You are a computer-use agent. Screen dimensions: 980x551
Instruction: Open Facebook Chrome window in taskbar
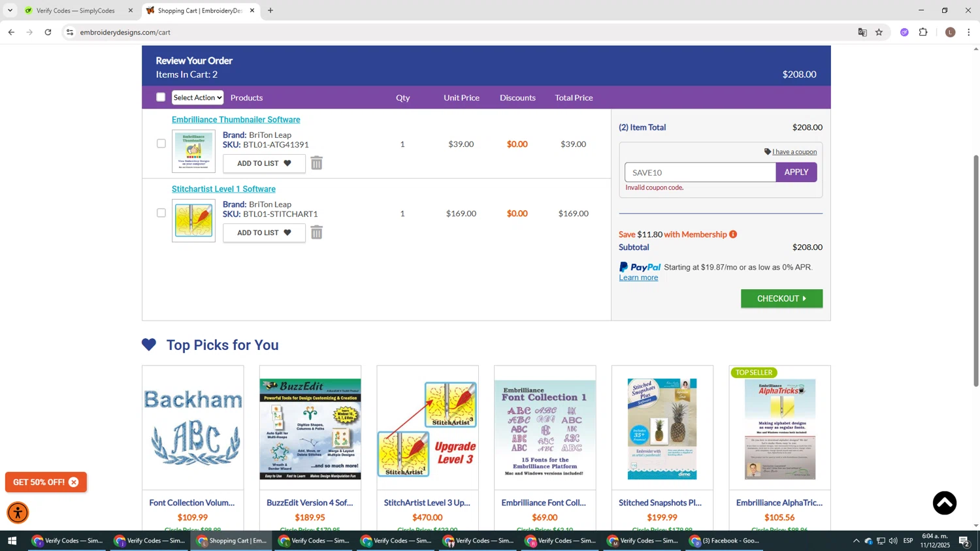tap(724, 541)
